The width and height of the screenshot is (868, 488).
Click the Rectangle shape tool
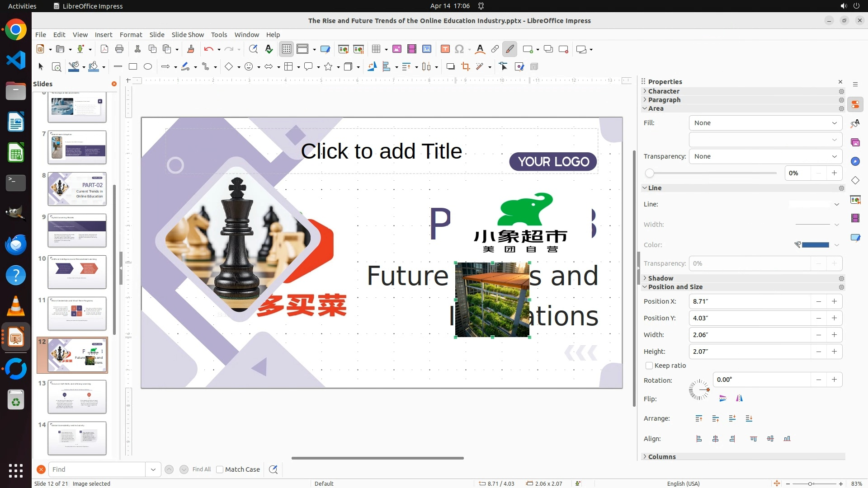[x=132, y=67]
